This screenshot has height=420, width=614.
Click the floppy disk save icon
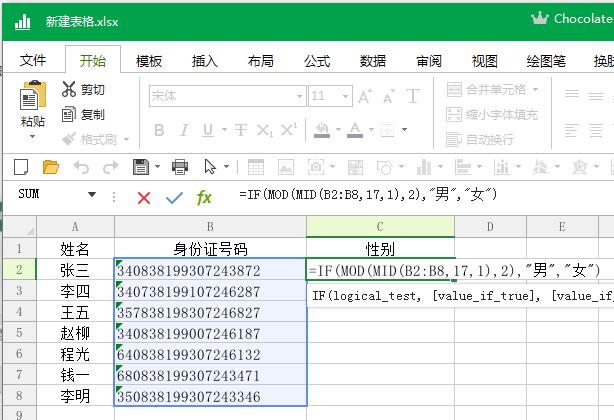click(x=141, y=166)
